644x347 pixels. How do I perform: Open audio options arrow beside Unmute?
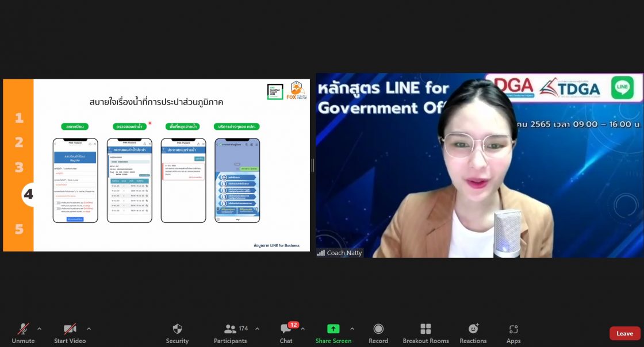pyautogui.click(x=40, y=329)
